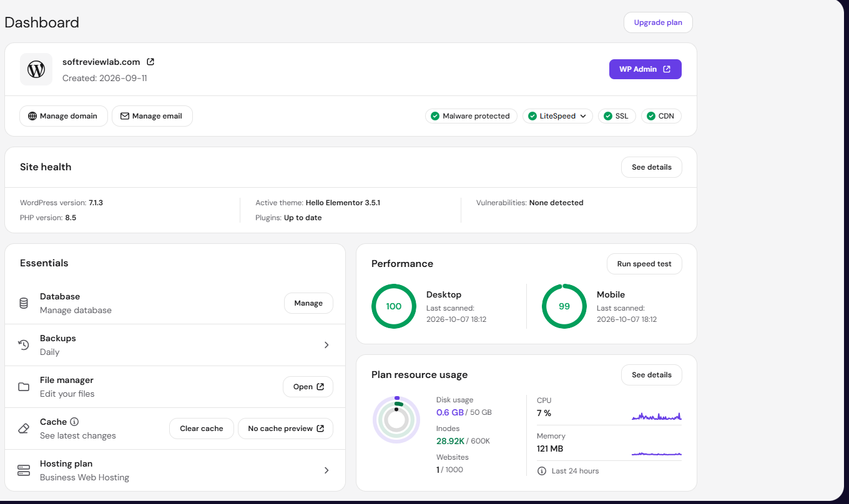This screenshot has width=849, height=504.
Task: Click the green checkmark on the CDN badge
Action: pyautogui.click(x=651, y=116)
